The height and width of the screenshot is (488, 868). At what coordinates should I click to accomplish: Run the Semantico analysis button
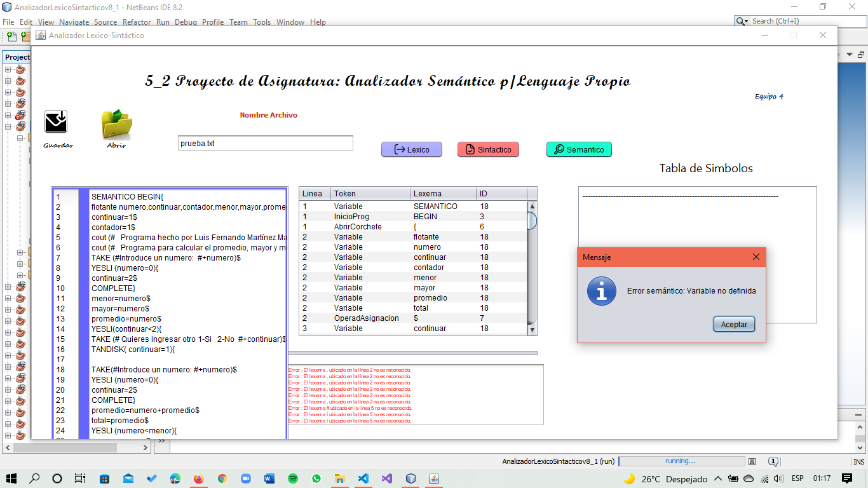[579, 149]
